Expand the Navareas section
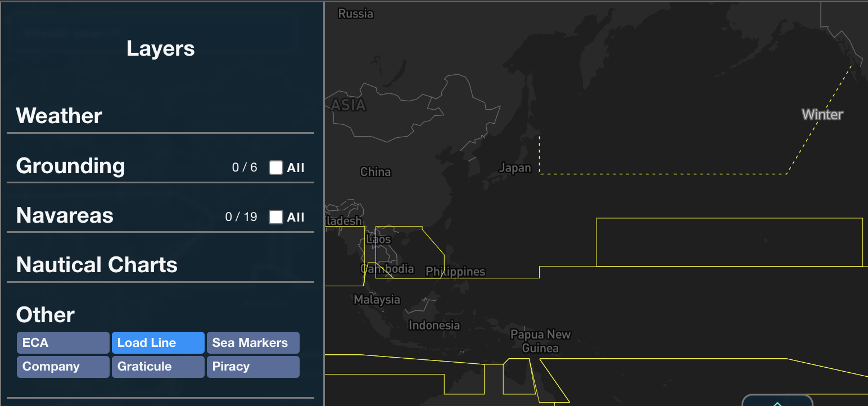This screenshot has height=406, width=868. tap(65, 216)
